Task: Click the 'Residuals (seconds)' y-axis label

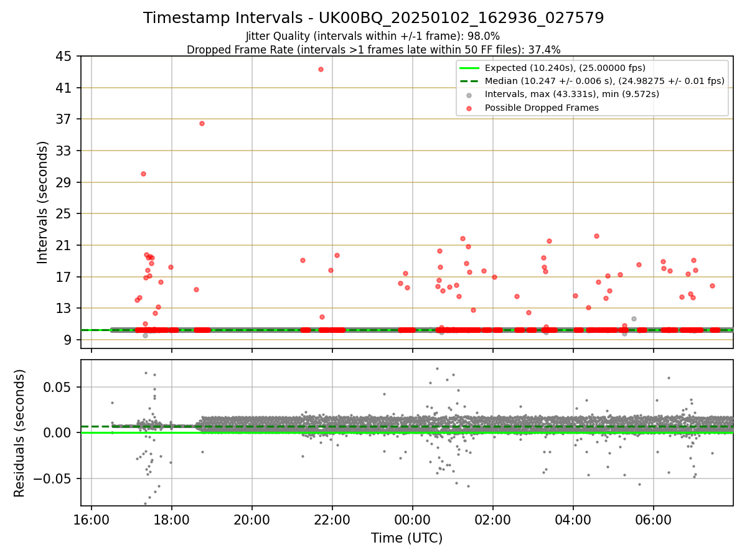Action: [x=20, y=432]
